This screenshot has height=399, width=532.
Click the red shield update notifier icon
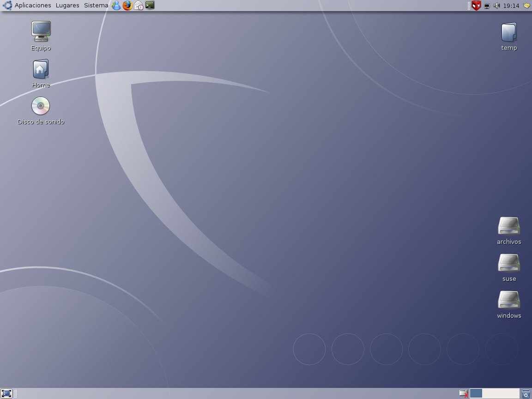tap(477, 6)
